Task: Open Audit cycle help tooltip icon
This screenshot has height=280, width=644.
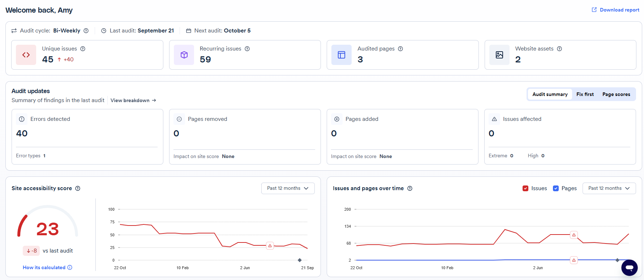Action: tap(86, 31)
